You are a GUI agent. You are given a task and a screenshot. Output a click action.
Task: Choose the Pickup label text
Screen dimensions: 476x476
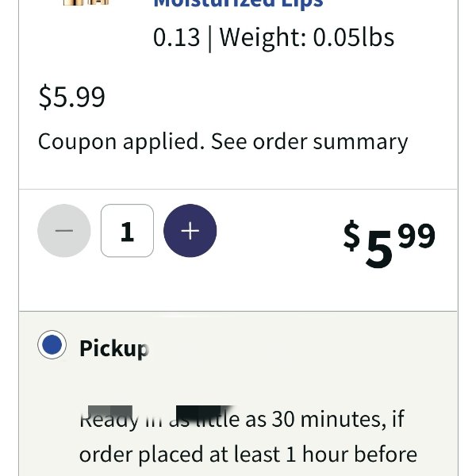click(113, 348)
